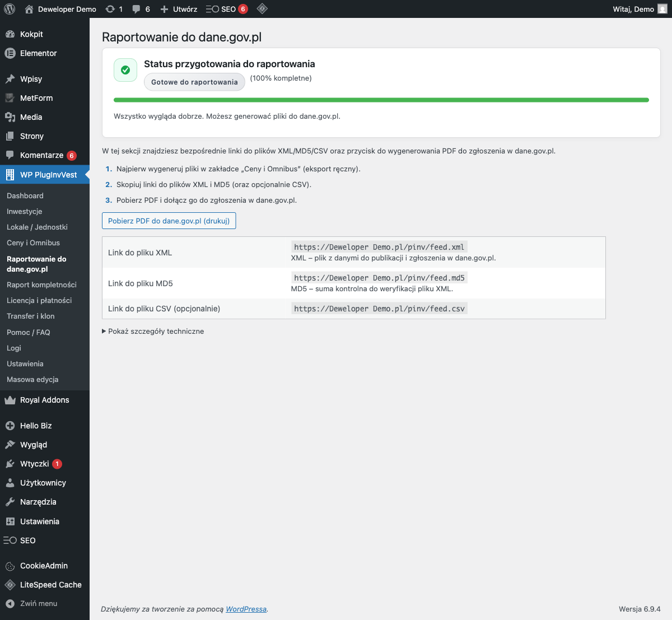Click the user avatar next to Witaj, Demo
This screenshot has width=672, height=620.
[x=662, y=9]
